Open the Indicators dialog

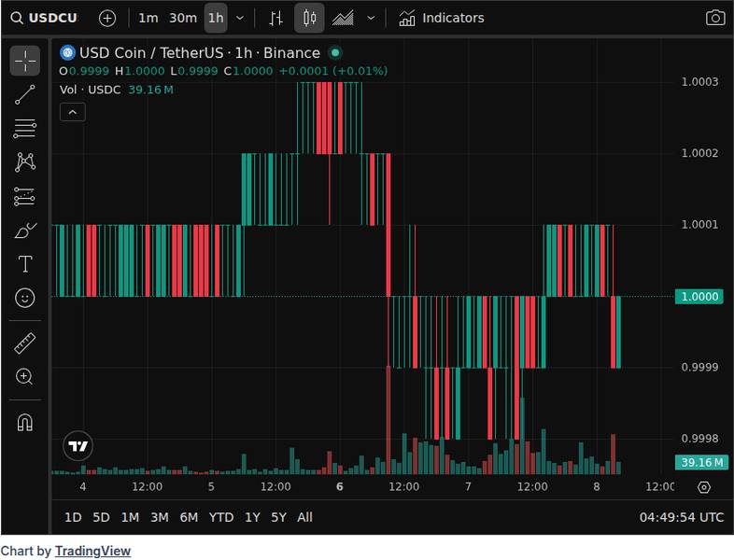442,19
